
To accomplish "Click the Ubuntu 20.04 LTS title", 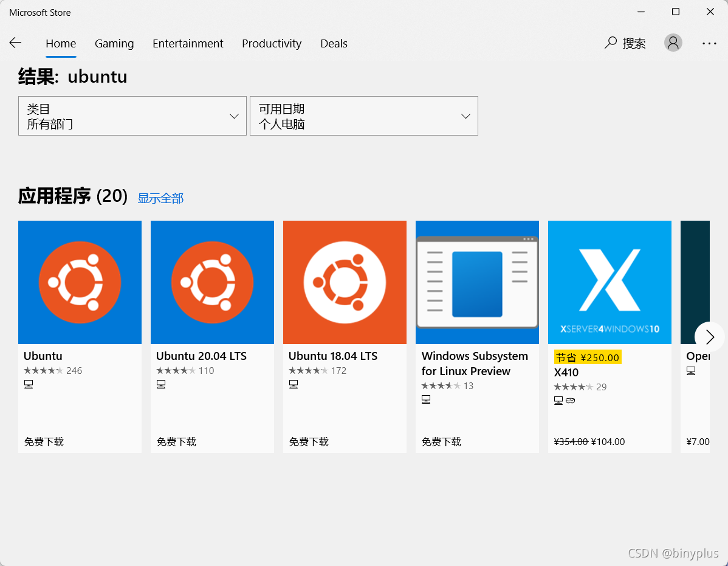I will click(202, 356).
